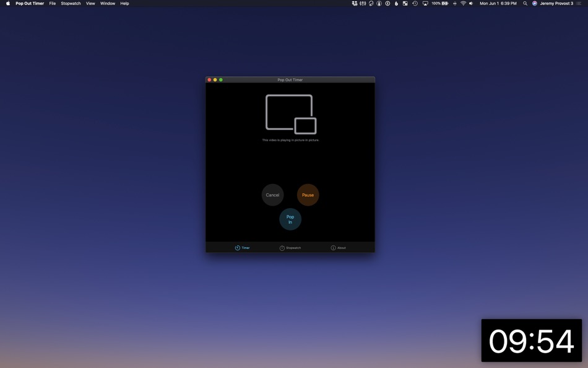Open the Help menu

click(124, 3)
